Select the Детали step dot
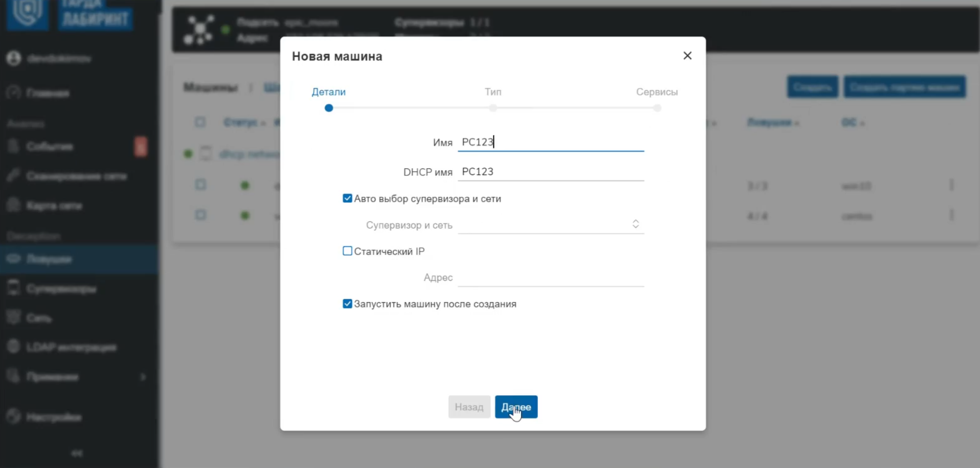Screen dimensions: 980x468 (x=329, y=108)
